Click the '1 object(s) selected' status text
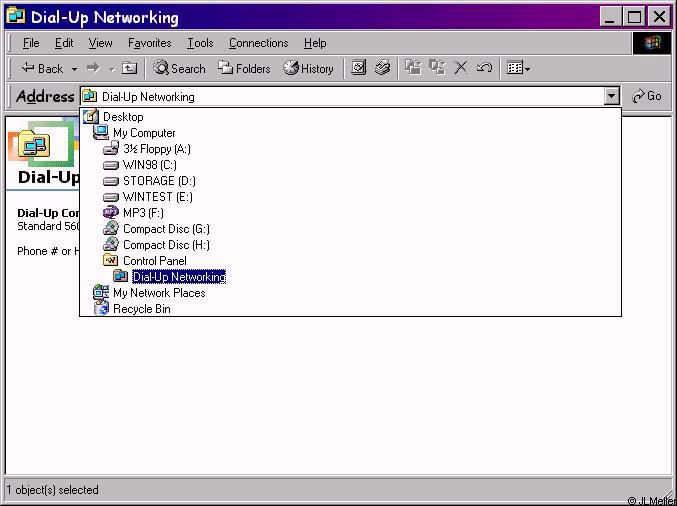 [52, 490]
